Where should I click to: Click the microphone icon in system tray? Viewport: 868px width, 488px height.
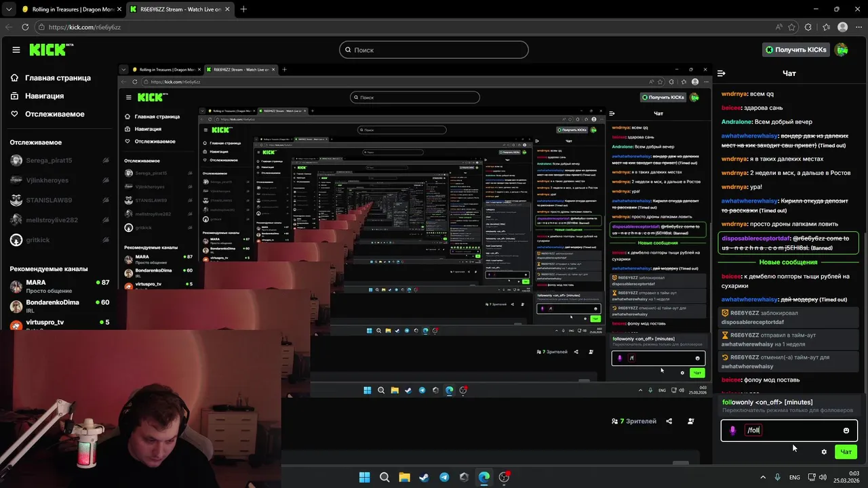[x=777, y=477]
